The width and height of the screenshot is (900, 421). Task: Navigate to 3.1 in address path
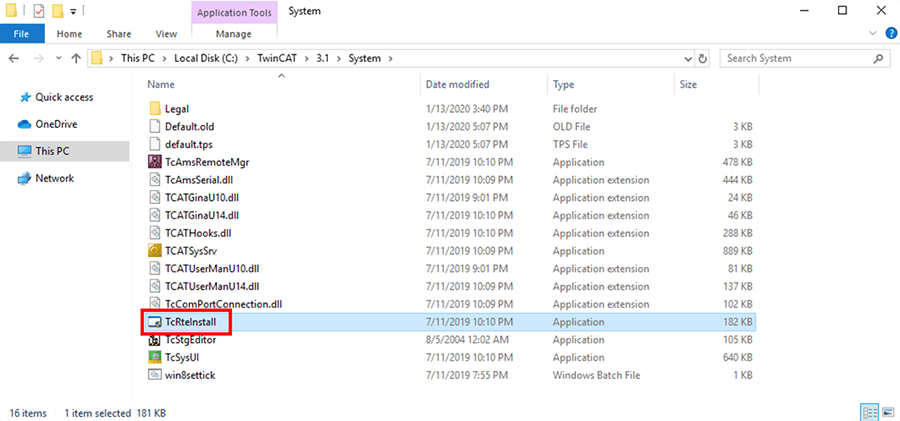[x=323, y=59]
